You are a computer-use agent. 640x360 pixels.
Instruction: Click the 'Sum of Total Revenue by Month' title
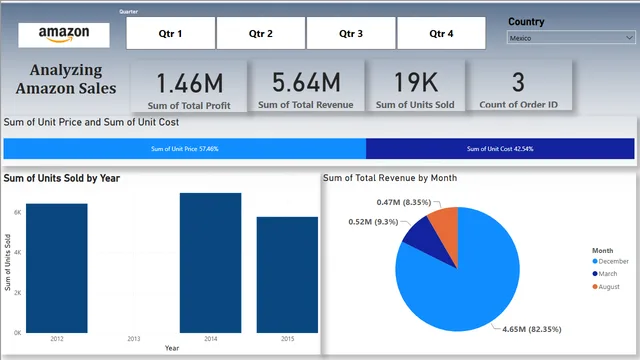pos(390,178)
